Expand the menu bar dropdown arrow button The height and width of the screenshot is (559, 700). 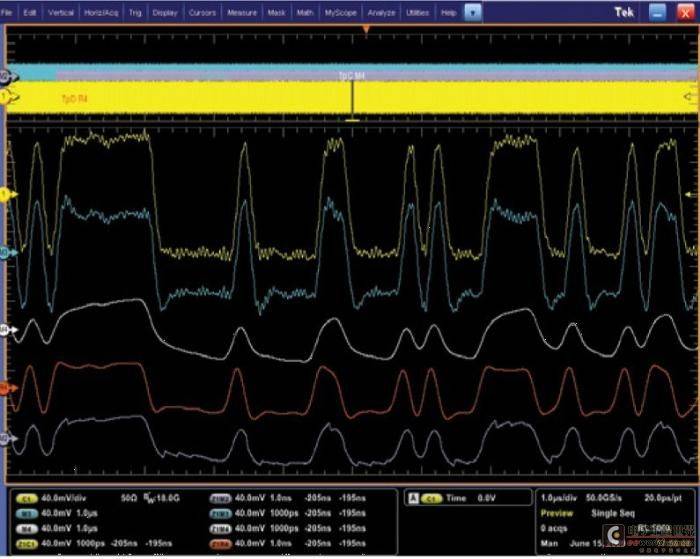point(473,13)
